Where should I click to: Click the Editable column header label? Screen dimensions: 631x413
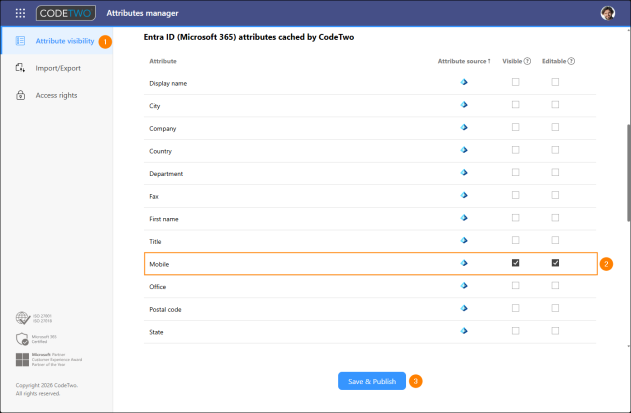[x=554, y=61]
